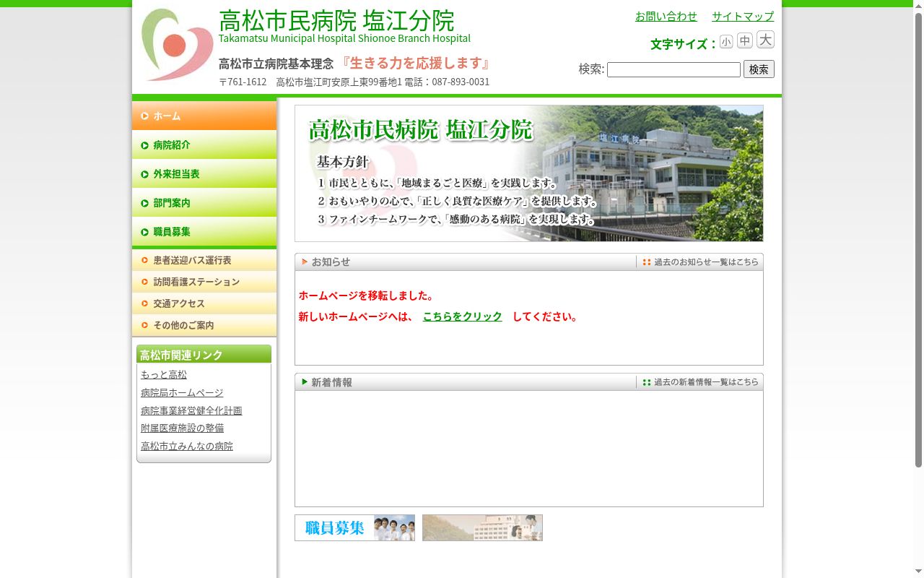924x578 pixels.
Task: Open 病院事業経営健全化計画 link
Action: (191, 410)
